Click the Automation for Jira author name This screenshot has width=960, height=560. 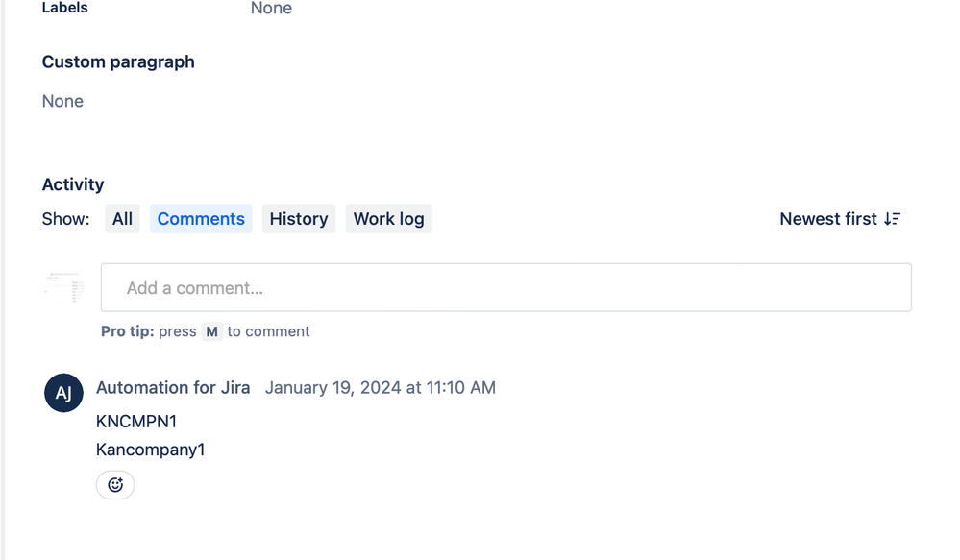(x=173, y=388)
